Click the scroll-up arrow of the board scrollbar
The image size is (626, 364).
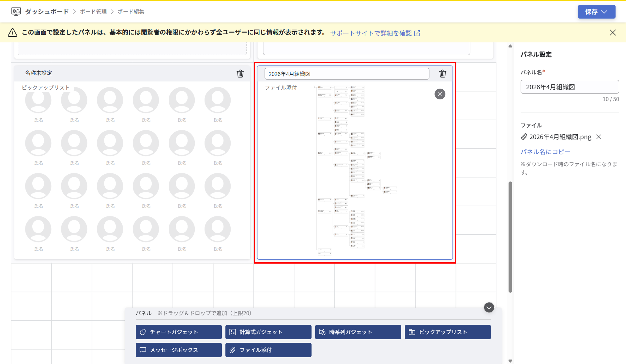click(x=510, y=46)
